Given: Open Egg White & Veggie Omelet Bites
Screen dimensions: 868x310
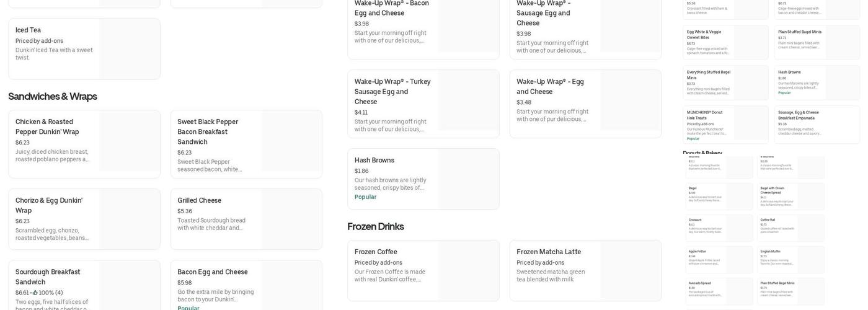Looking at the screenshot, I should (725, 42).
